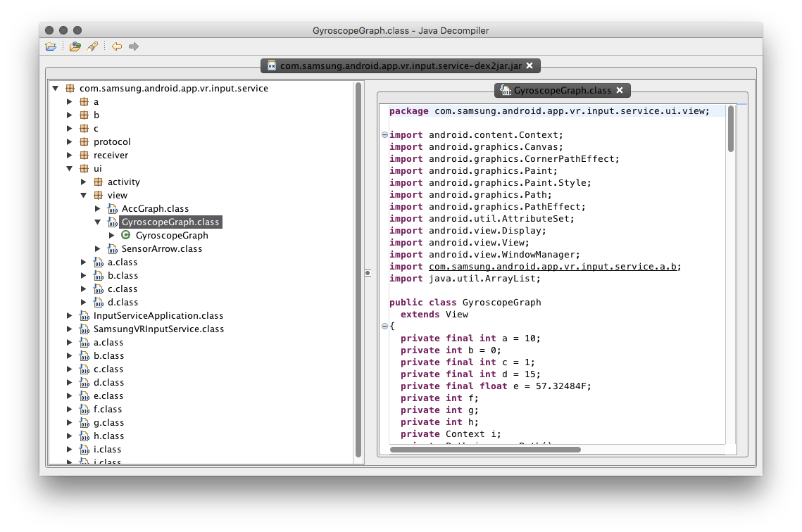Click the Open File folder icon
802x532 pixels.
click(51, 46)
